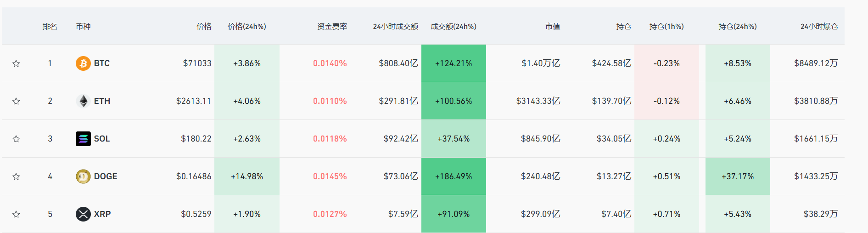Sort by the 24小时成交额 column header
The height and width of the screenshot is (233, 868).
(x=396, y=27)
